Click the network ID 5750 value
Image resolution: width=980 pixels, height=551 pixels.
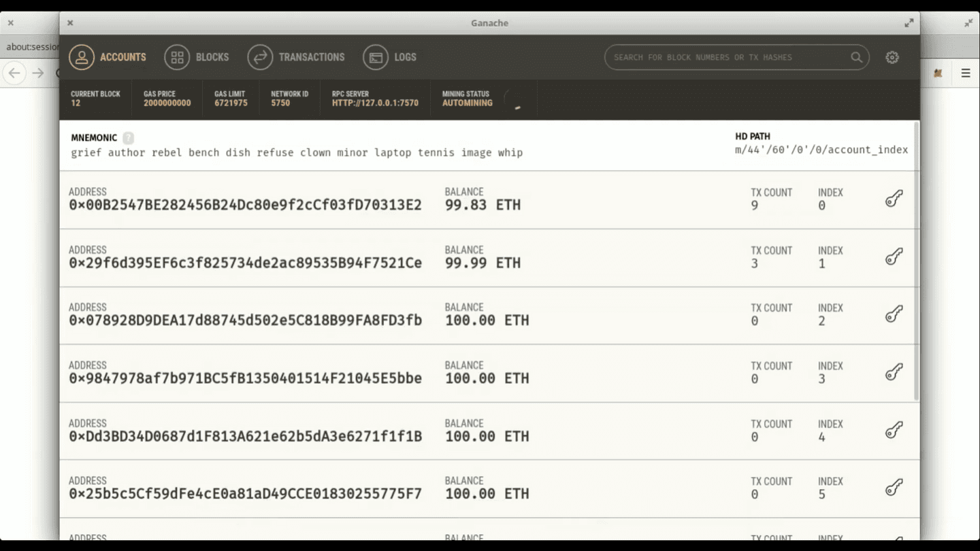tap(280, 103)
